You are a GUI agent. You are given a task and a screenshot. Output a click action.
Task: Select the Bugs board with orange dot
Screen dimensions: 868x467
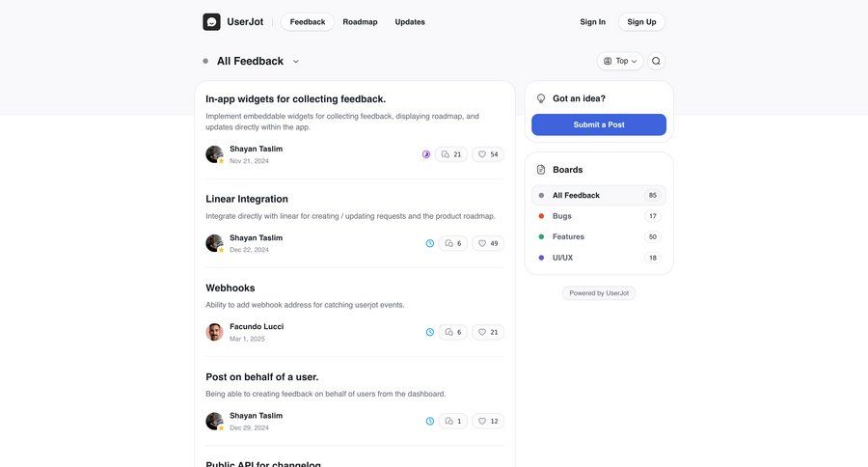pyautogui.click(x=562, y=216)
